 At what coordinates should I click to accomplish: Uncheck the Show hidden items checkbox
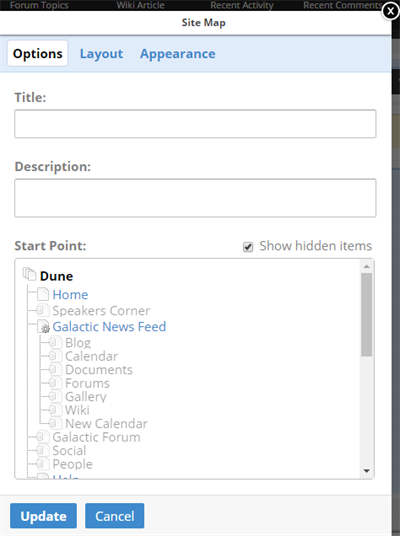(248, 246)
